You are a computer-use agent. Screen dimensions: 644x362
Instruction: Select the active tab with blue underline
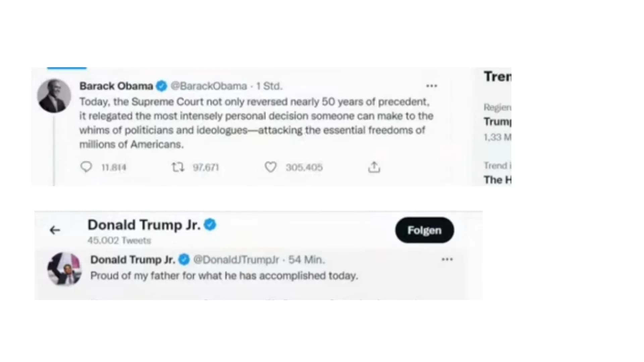(x=67, y=68)
